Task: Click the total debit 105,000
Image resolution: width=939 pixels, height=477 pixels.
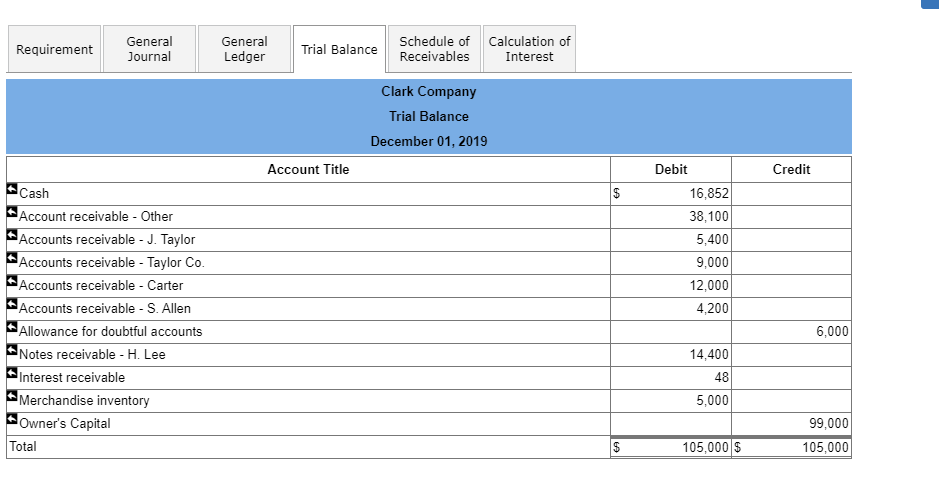Action: tap(705, 447)
